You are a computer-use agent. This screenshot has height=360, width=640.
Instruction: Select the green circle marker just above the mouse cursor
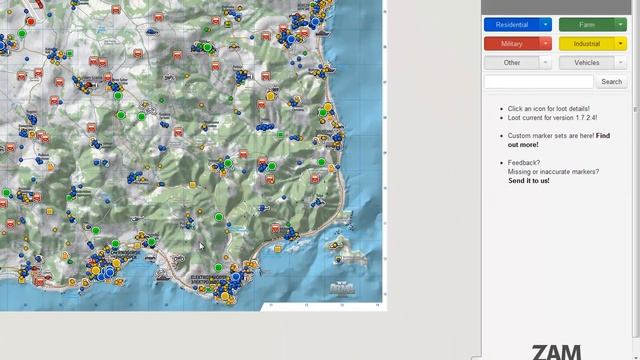(x=219, y=217)
